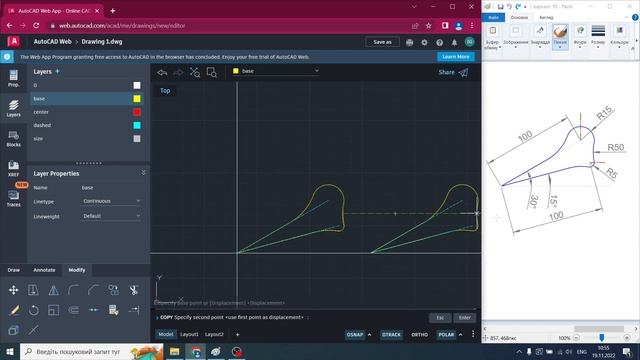Open the Blocks panel in sidebar
Viewport: 640px width, 360px height.
click(x=13, y=138)
